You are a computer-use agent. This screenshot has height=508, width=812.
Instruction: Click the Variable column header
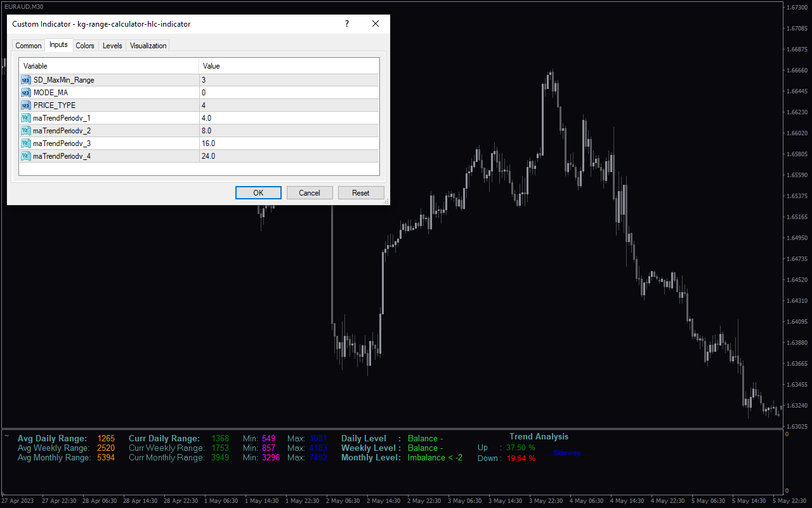(x=109, y=66)
